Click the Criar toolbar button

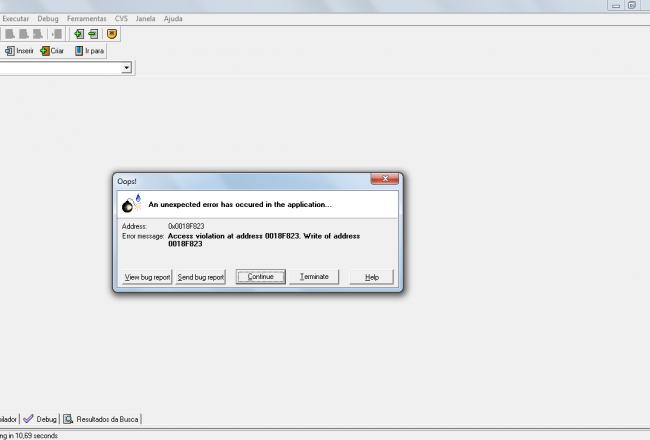[x=52, y=51]
